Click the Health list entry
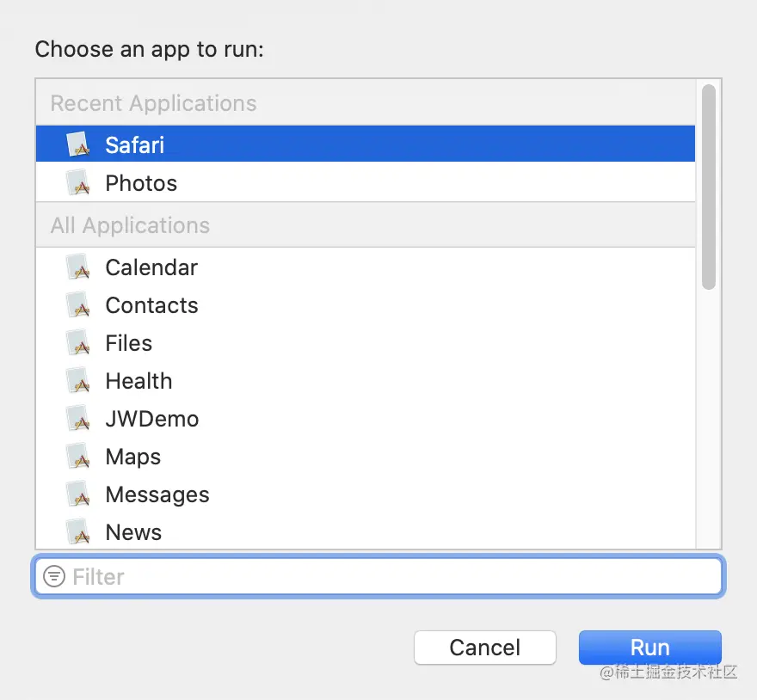This screenshot has height=700, width=757. pyautogui.click(x=138, y=381)
